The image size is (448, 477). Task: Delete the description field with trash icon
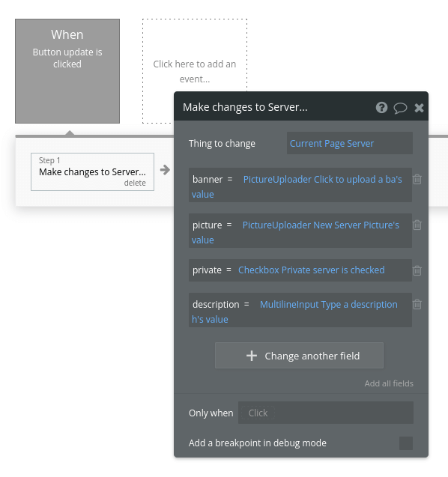click(x=417, y=304)
